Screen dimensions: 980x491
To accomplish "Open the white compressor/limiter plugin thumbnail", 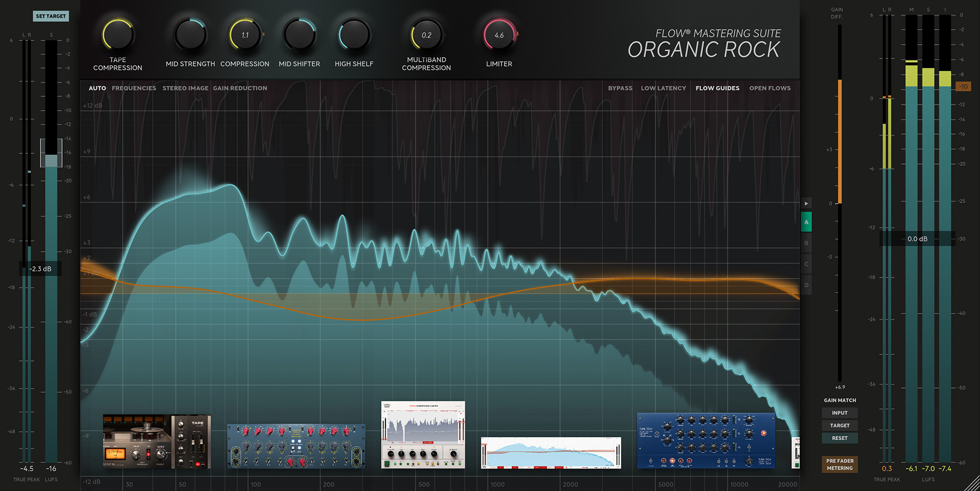I will click(423, 435).
